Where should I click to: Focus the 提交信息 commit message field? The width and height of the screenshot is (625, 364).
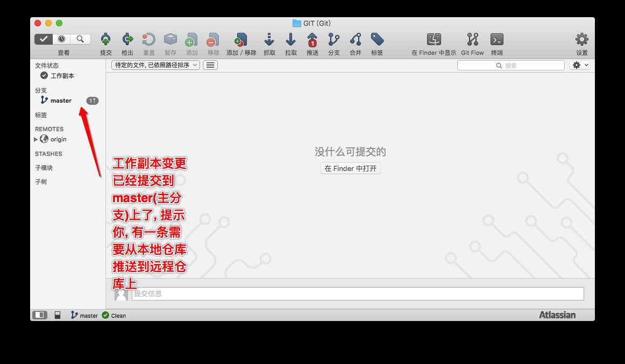click(x=358, y=294)
